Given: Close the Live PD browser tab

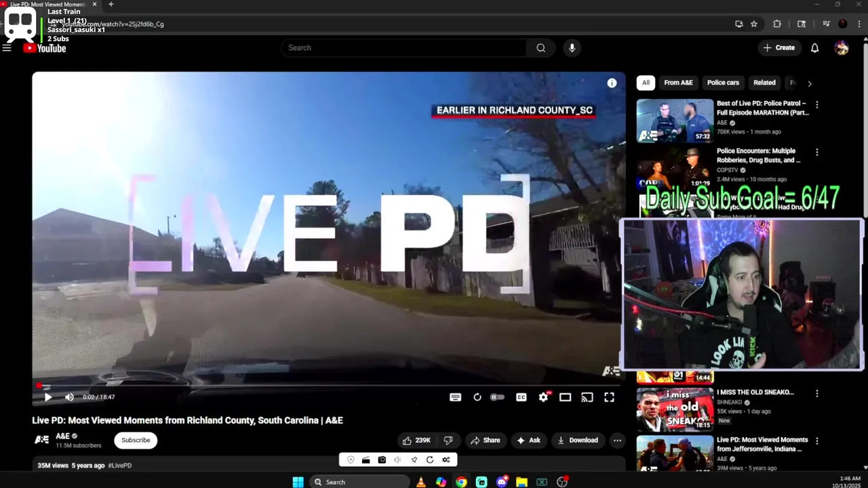Looking at the screenshot, I should coord(94,4).
